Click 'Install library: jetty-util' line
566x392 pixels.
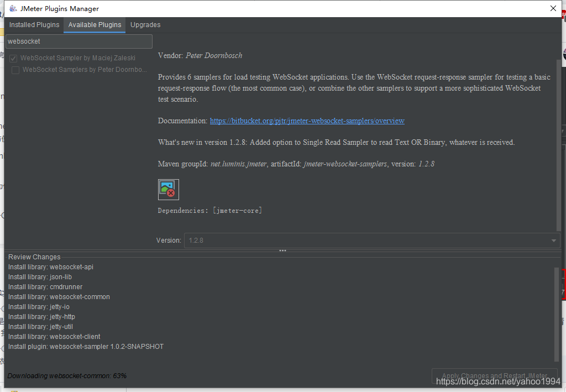(x=41, y=327)
